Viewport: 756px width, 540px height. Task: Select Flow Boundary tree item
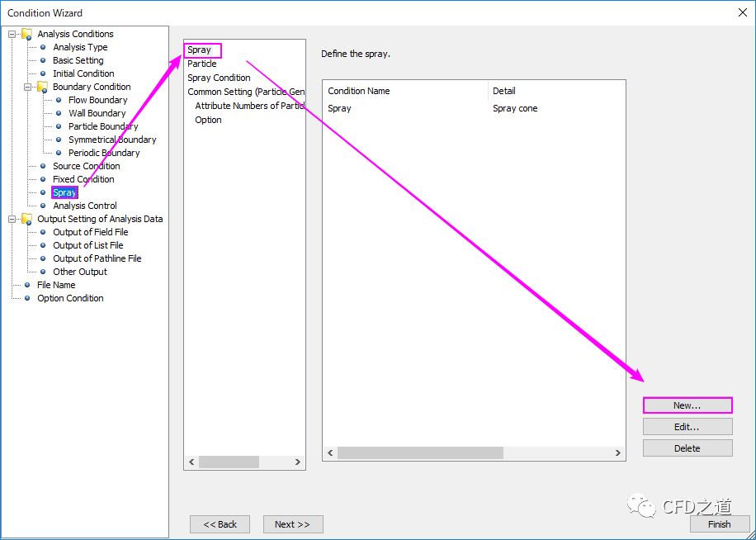click(x=98, y=100)
